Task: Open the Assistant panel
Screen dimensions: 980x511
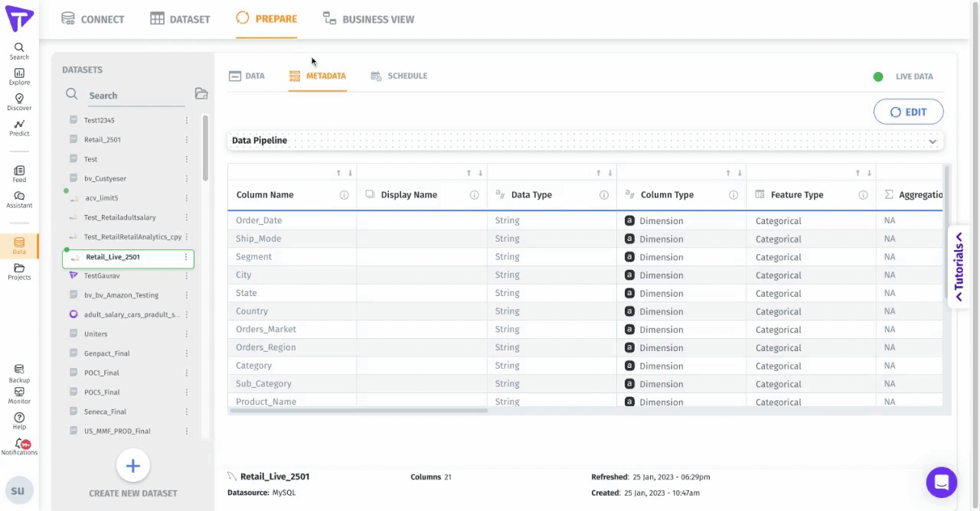Action: pos(19,200)
